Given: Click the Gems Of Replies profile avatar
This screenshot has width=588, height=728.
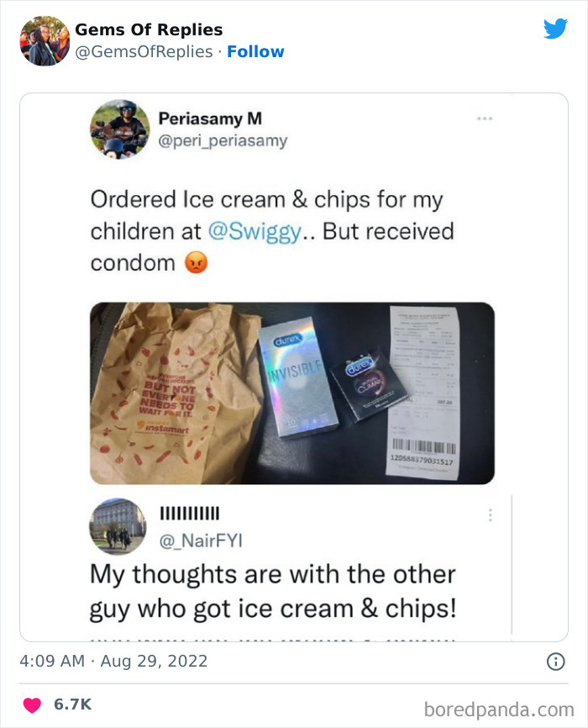Looking at the screenshot, I should click(x=44, y=38).
